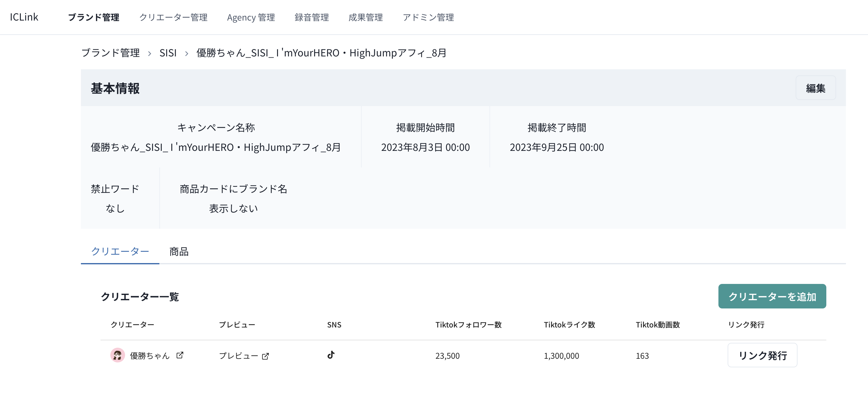Open ブランド管理 in top navigation

[94, 17]
